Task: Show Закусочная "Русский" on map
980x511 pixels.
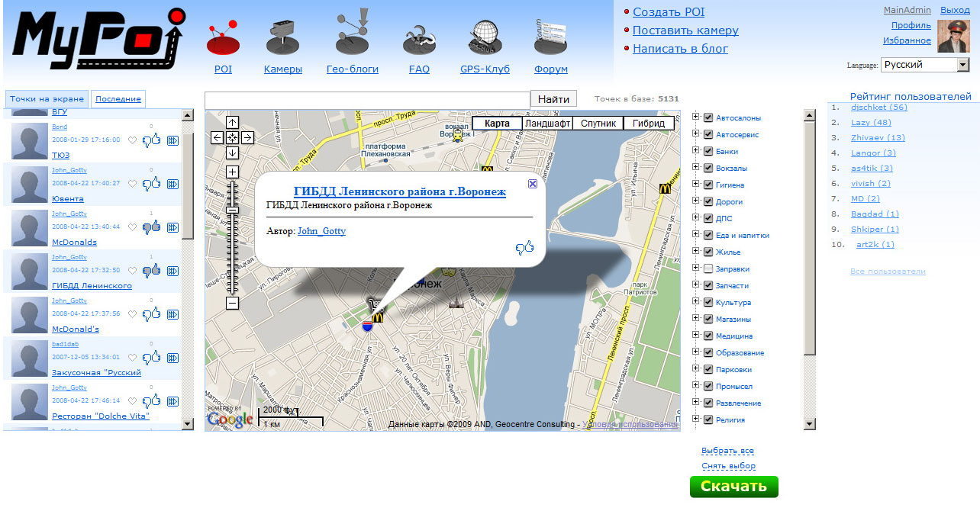Action: pos(172,357)
